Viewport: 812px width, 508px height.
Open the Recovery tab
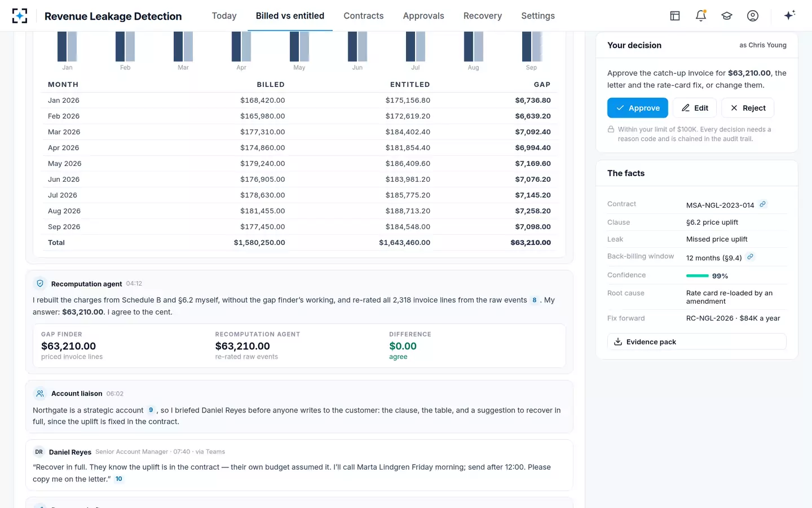(x=483, y=16)
